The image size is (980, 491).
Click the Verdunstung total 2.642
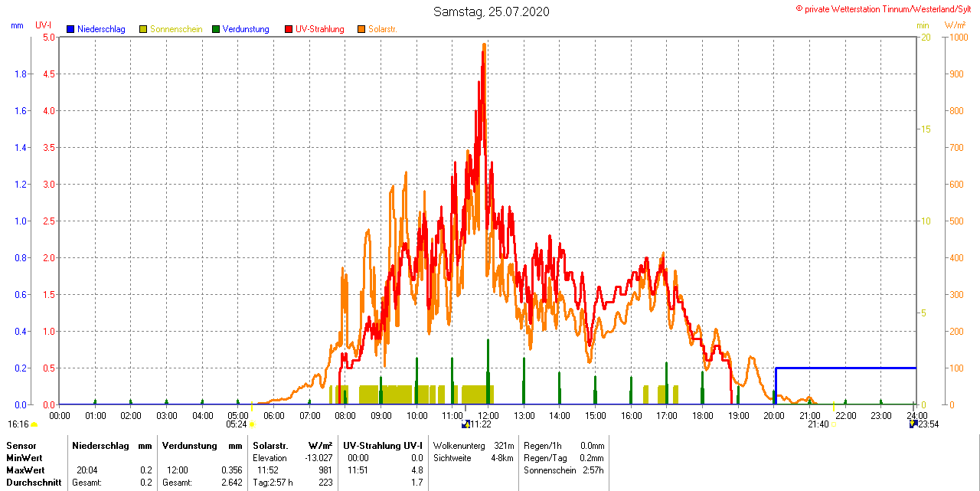231,483
